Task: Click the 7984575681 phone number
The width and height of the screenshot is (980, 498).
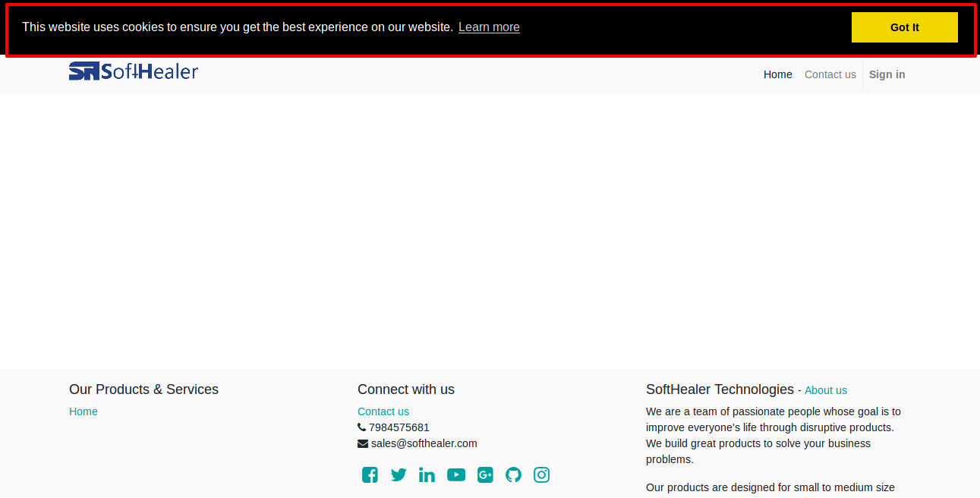Action: 399,427
